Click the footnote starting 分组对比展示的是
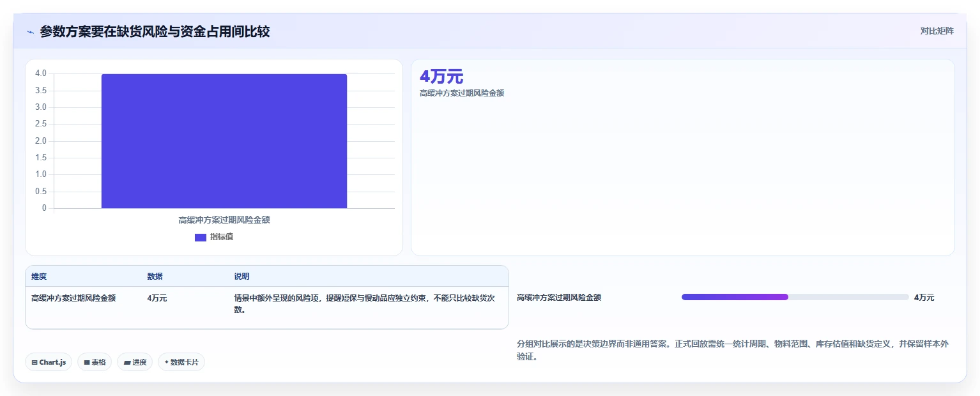Screen dimensions: 980x396 [x=733, y=350]
